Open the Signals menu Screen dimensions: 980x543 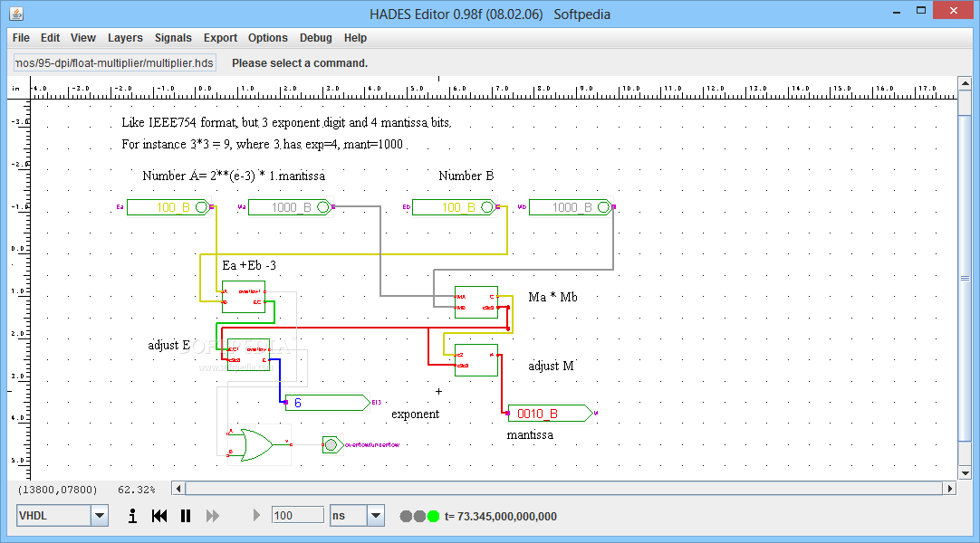coord(173,37)
